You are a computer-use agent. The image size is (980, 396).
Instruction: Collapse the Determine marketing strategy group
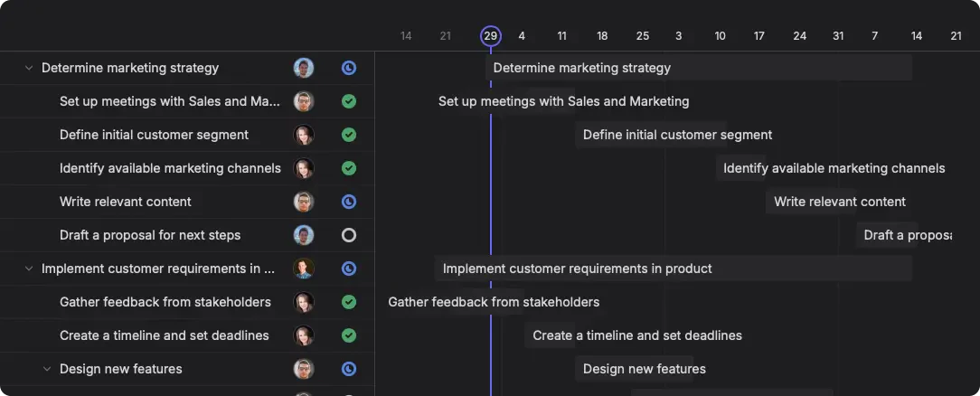pyautogui.click(x=28, y=68)
